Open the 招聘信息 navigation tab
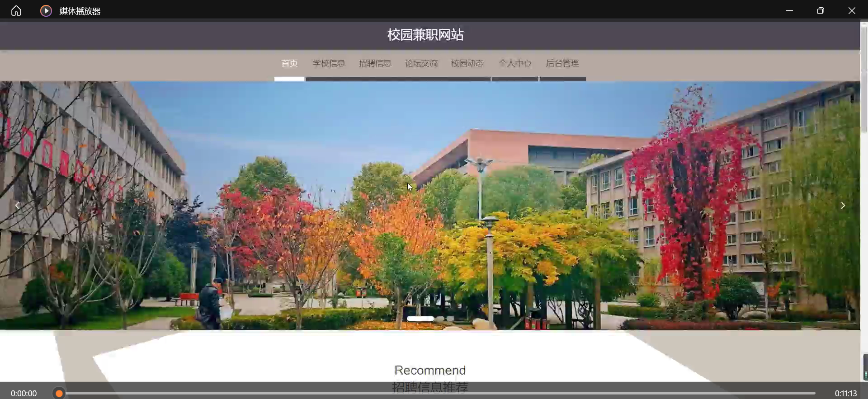The image size is (868, 399). click(375, 63)
